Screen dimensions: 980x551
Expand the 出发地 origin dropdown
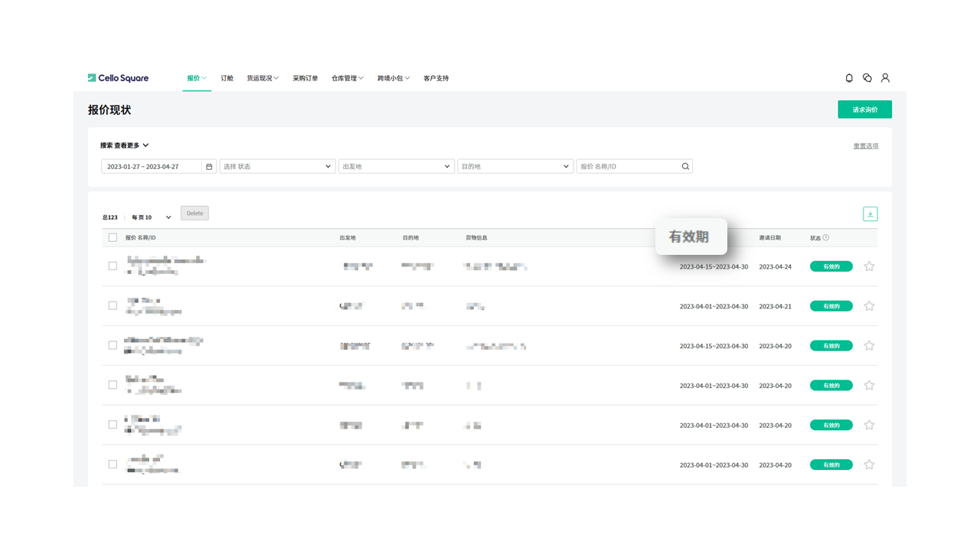396,167
